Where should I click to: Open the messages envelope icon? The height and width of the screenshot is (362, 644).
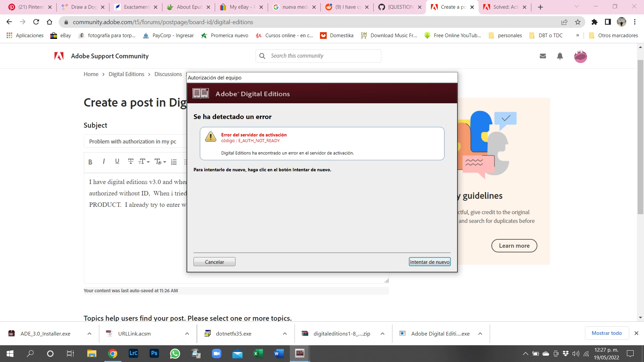click(543, 56)
